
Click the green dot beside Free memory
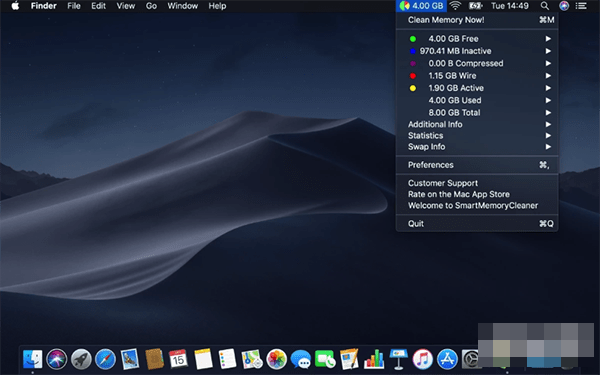(412, 39)
